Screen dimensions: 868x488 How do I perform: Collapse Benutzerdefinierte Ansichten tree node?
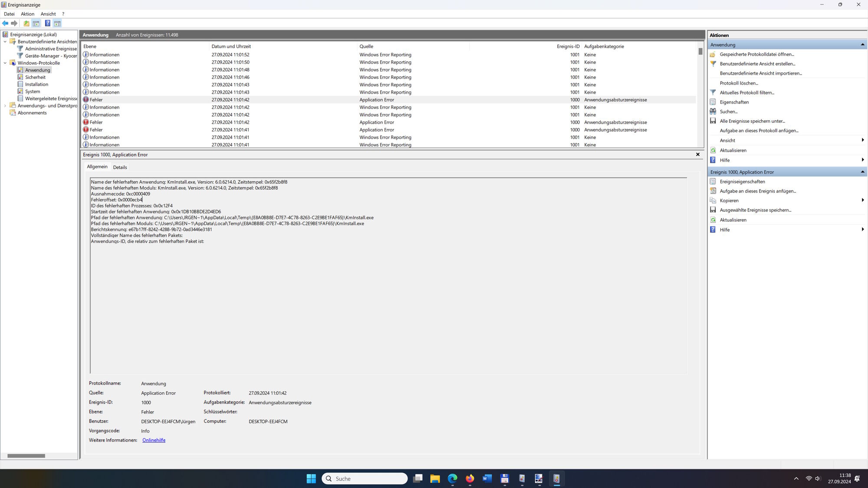point(5,42)
